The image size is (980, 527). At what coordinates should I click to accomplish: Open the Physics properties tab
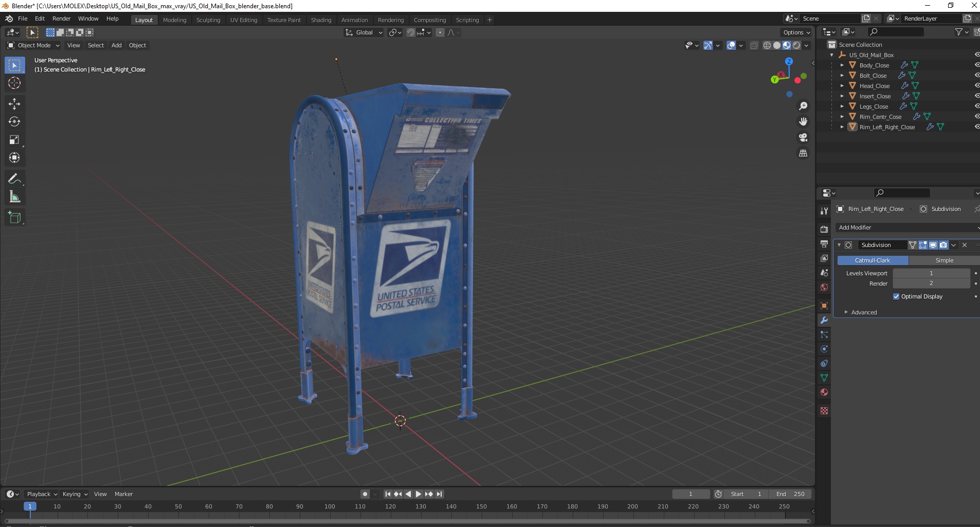pyautogui.click(x=824, y=349)
